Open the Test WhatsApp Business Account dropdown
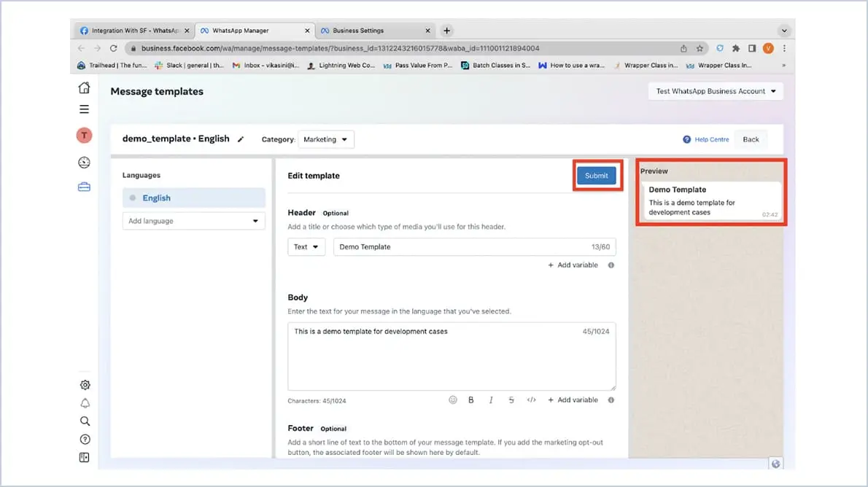Image resolution: width=868 pixels, height=487 pixels. tap(716, 91)
